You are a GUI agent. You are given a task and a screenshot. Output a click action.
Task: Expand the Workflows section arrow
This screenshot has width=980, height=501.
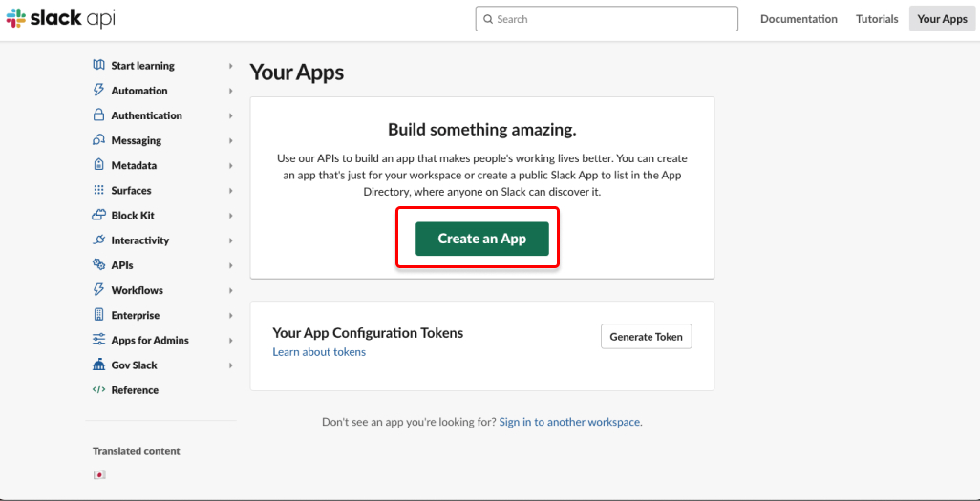(x=230, y=290)
